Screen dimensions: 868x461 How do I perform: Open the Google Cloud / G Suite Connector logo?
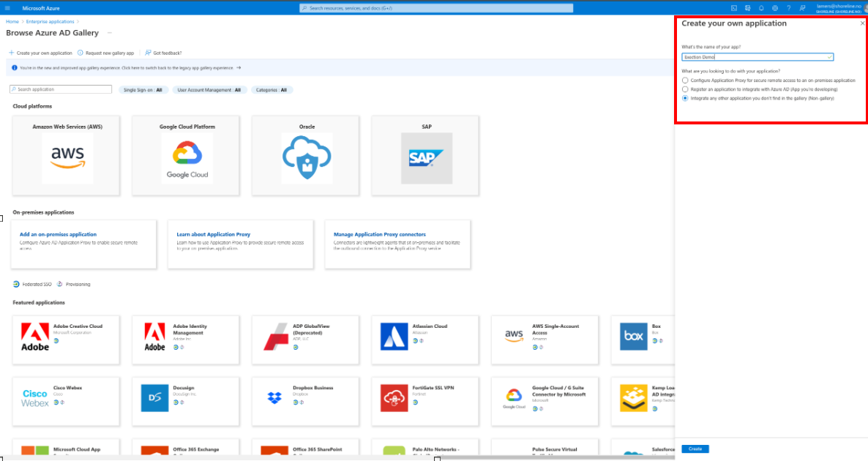[x=514, y=398]
